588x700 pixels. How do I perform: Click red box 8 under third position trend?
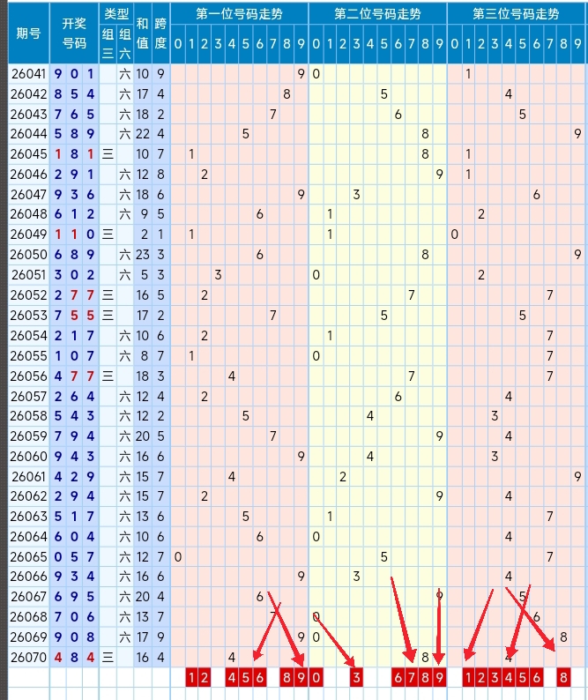click(563, 678)
